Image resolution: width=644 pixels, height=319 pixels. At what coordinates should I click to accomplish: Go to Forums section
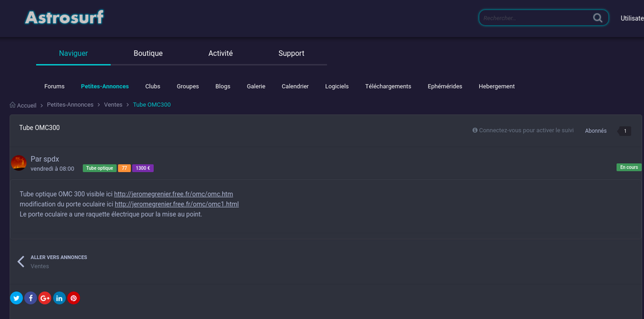pos(55,86)
